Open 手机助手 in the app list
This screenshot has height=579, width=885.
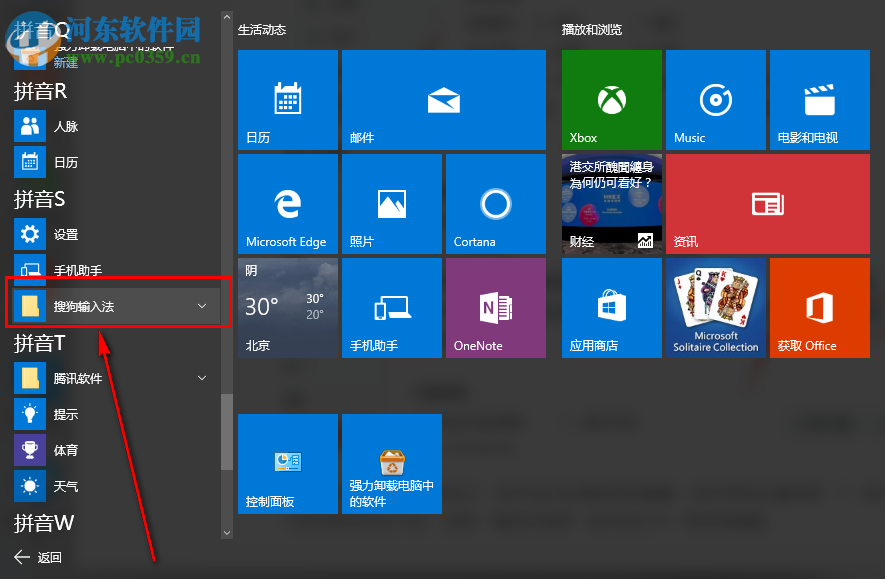coord(116,270)
